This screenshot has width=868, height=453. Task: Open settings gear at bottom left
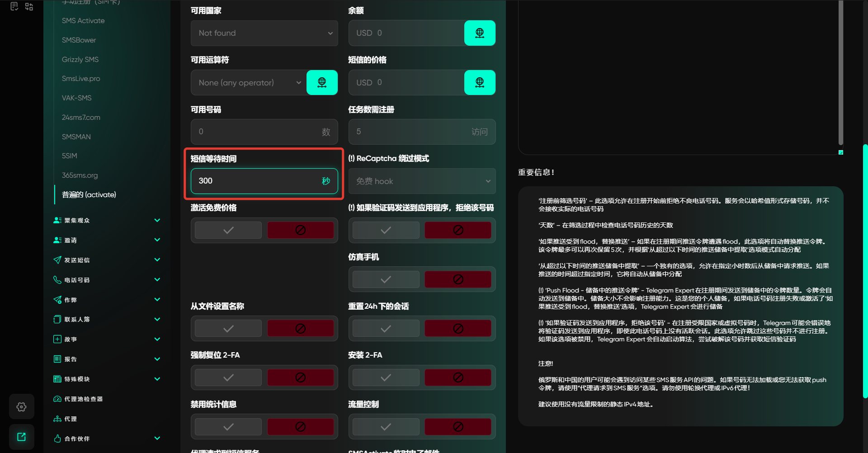21,407
